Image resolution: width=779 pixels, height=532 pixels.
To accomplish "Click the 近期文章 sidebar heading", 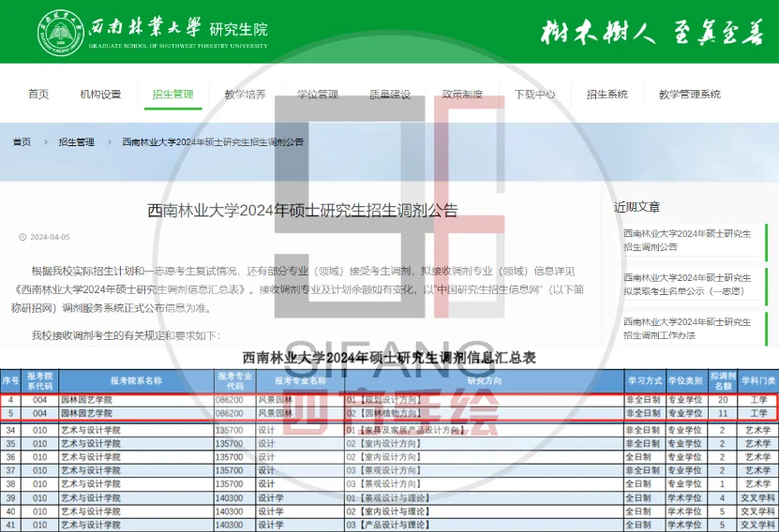I will click(x=637, y=207).
